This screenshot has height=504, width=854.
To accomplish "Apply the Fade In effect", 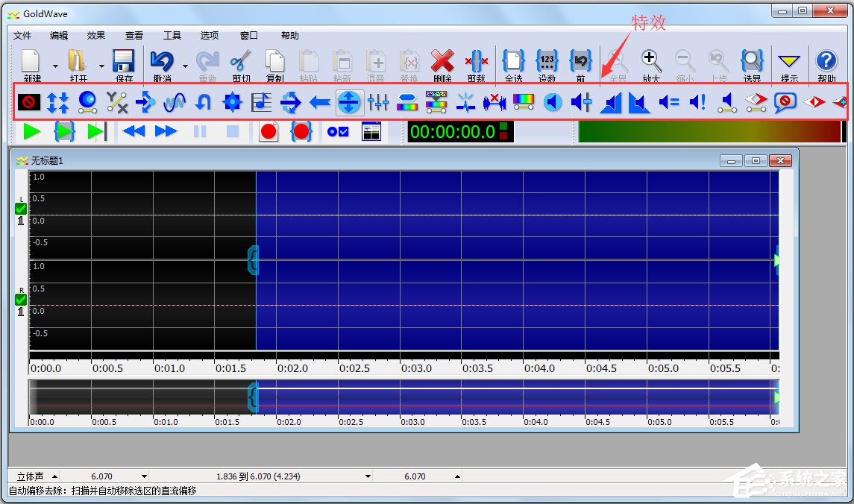I will pyautogui.click(x=611, y=102).
